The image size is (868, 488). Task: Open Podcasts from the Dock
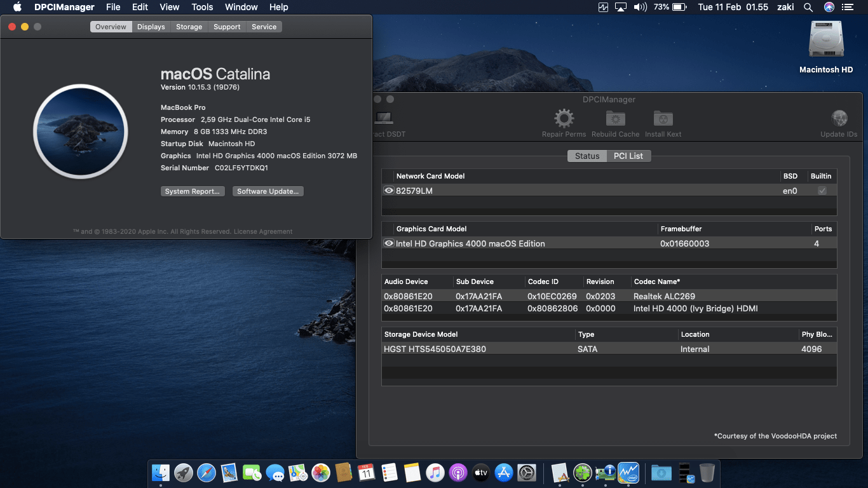458,473
